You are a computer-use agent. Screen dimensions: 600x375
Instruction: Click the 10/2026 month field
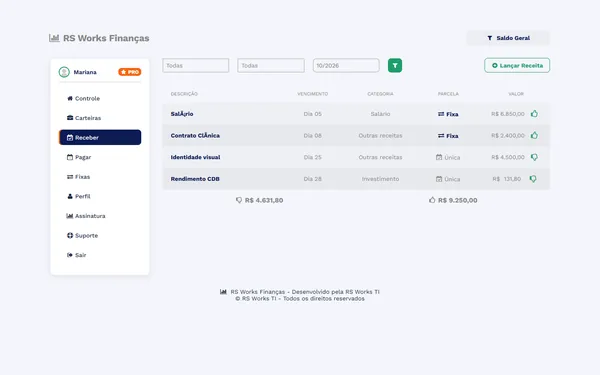coord(346,65)
